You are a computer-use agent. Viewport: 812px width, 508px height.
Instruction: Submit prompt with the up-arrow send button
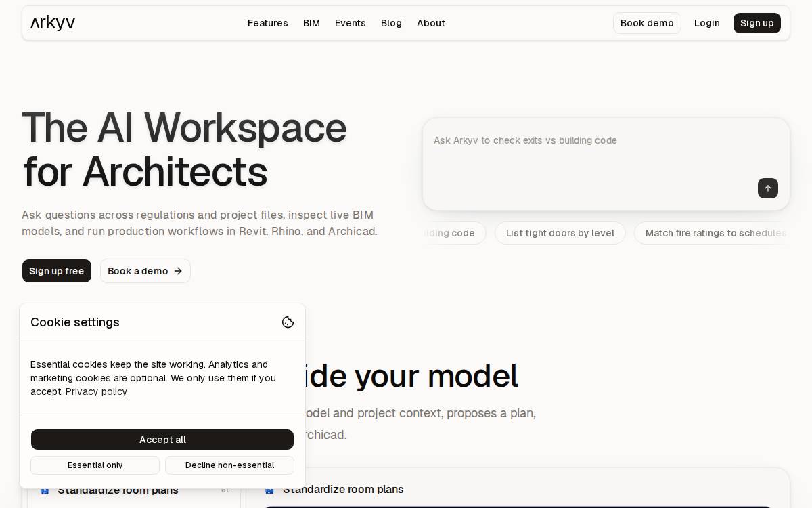pyautogui.click(x=767, y=188)
